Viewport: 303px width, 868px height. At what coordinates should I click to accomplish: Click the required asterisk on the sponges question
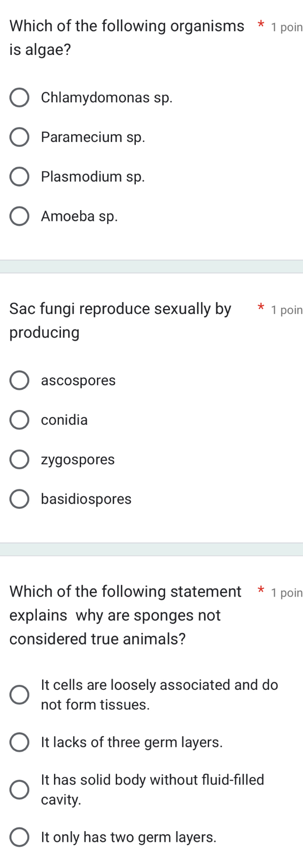click(x=261, y=590)
